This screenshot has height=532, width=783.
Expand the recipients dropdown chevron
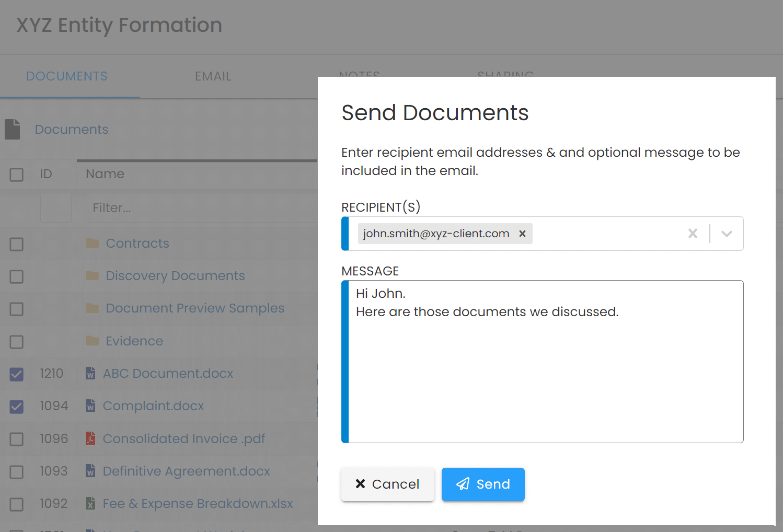coord(727,234)
